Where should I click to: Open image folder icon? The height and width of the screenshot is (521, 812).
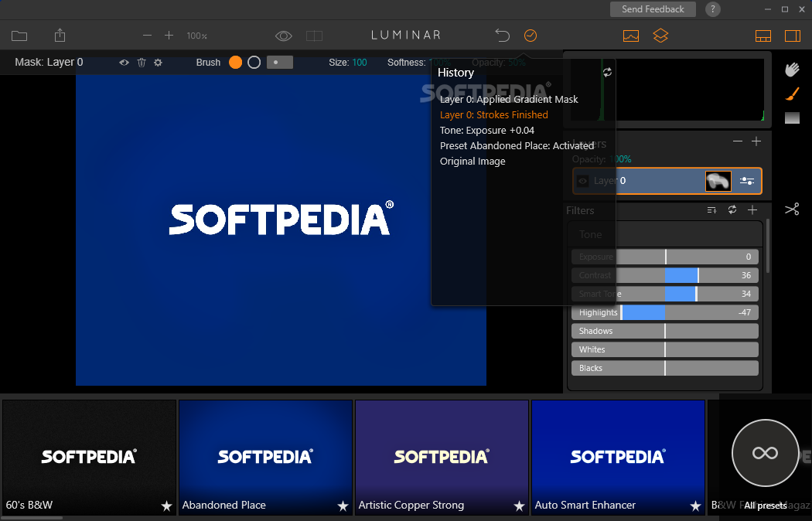[19, 36]
